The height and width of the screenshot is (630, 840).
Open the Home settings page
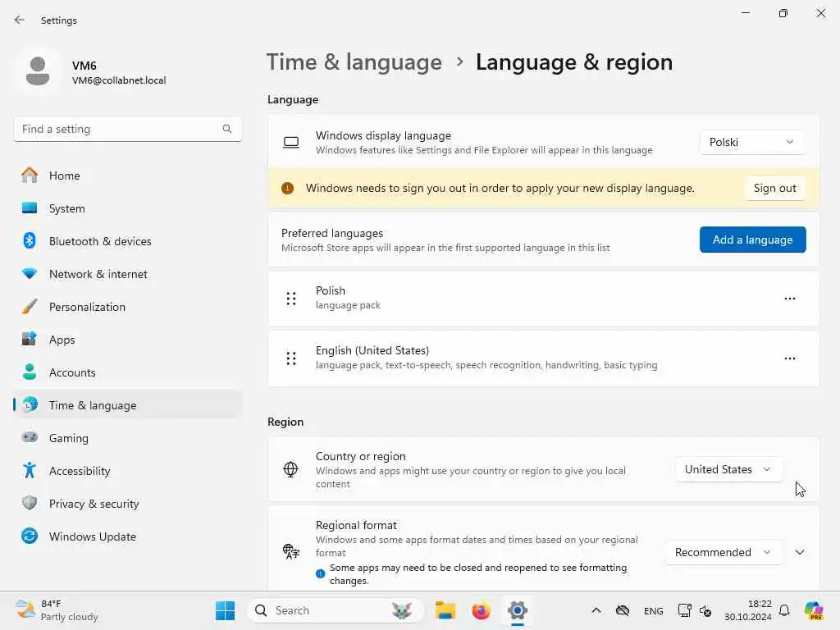128,176
